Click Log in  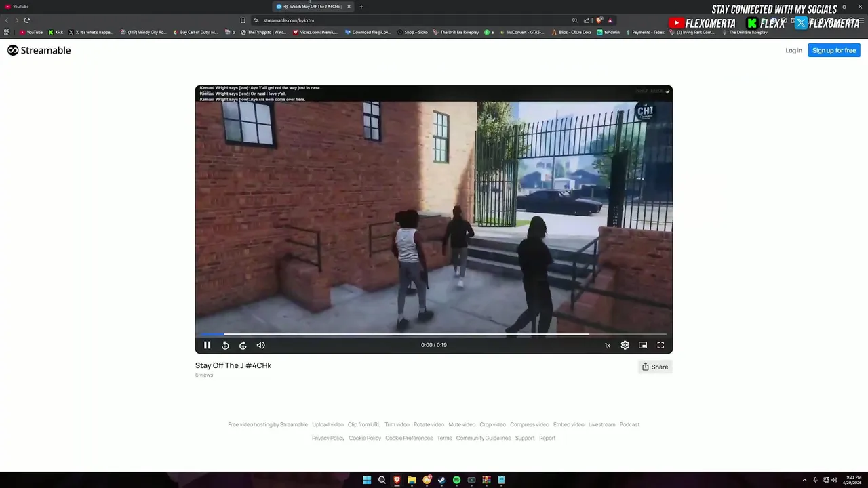[x=793, y=50]
